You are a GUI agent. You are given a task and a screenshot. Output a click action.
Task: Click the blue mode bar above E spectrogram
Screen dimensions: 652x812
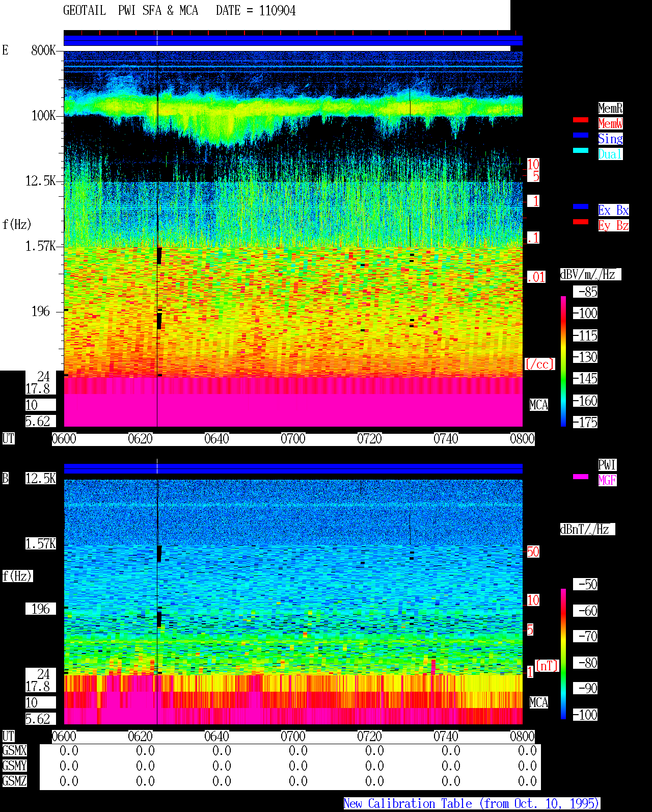click(293, 41)
